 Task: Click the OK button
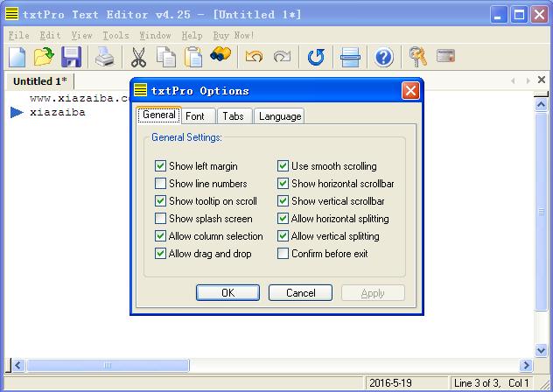tap(227, 293)
